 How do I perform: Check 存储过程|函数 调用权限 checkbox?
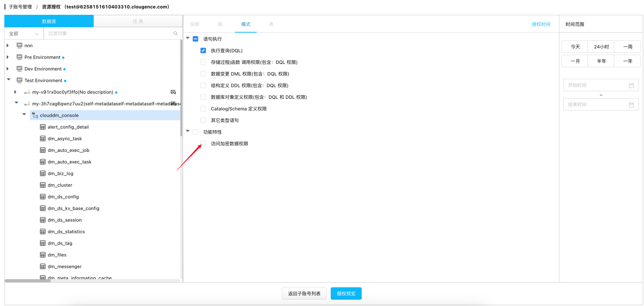pos(203,62)
